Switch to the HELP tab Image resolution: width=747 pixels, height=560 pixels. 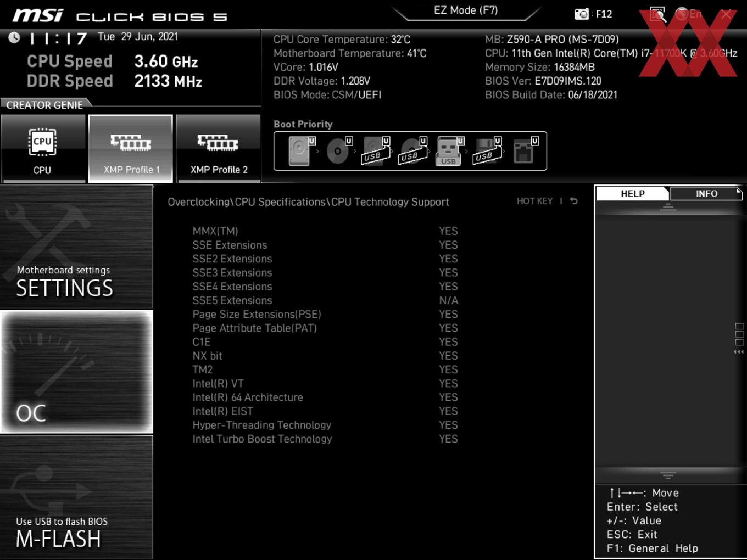pos(633,194)
